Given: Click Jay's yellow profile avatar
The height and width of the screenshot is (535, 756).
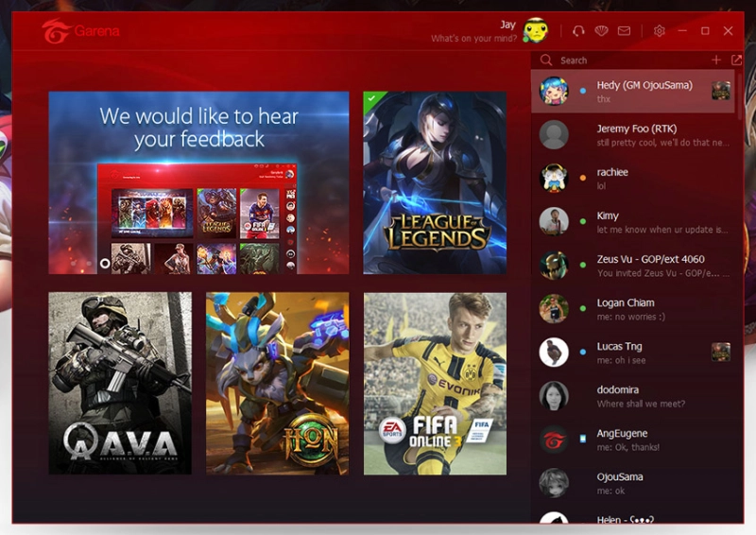Looking at the screenshot, I should point(536,30).
